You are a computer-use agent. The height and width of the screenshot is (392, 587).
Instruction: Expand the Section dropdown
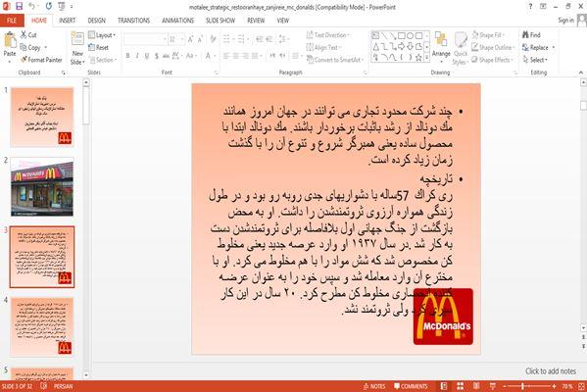tap(102, 60)
